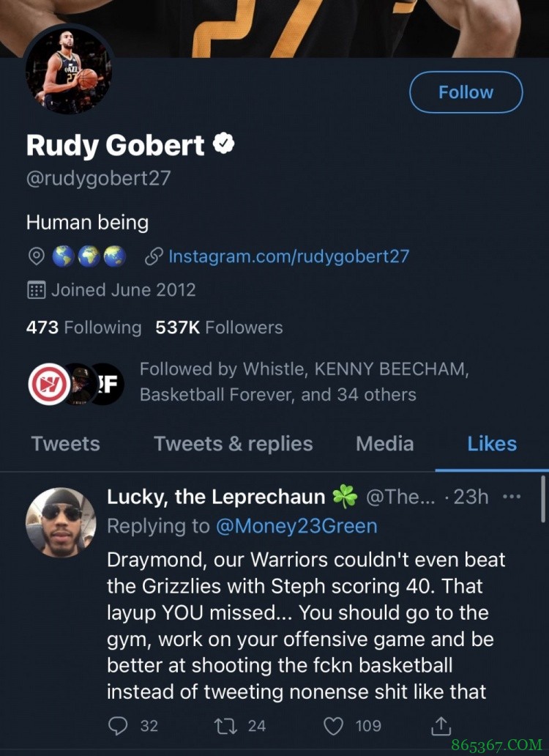Viewport: 549px width, 756px height.
Task: Open the Instagram.com/rudygobert27 link
Action: (x=288, y=256)
